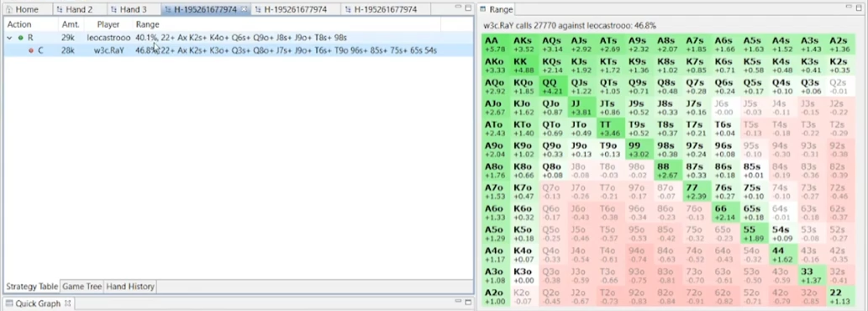Viewport: 868px width, 311px height.
Task: Minimize the hand editor tab area
Action: coord(458,8)
